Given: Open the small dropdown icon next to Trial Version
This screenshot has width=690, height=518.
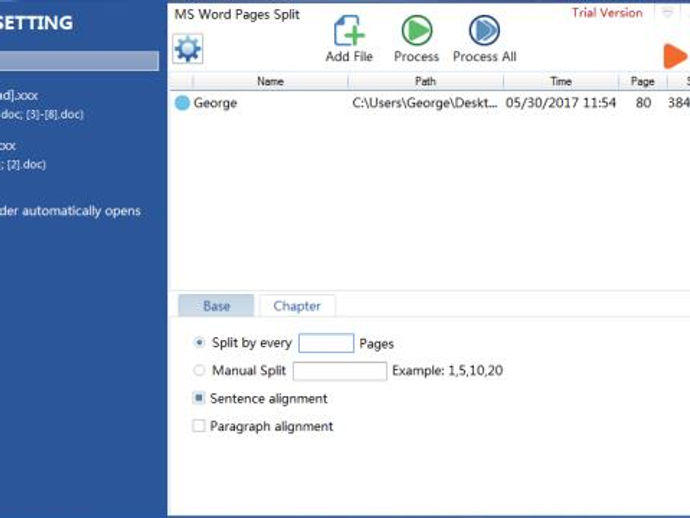Looking at the screenshot, I should [668, 13].
